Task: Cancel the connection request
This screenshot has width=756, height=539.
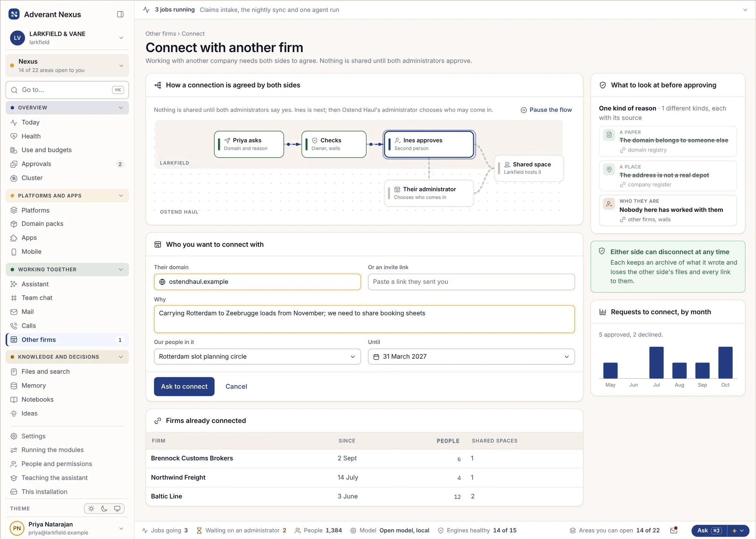Action: click(x=236, y=386)
